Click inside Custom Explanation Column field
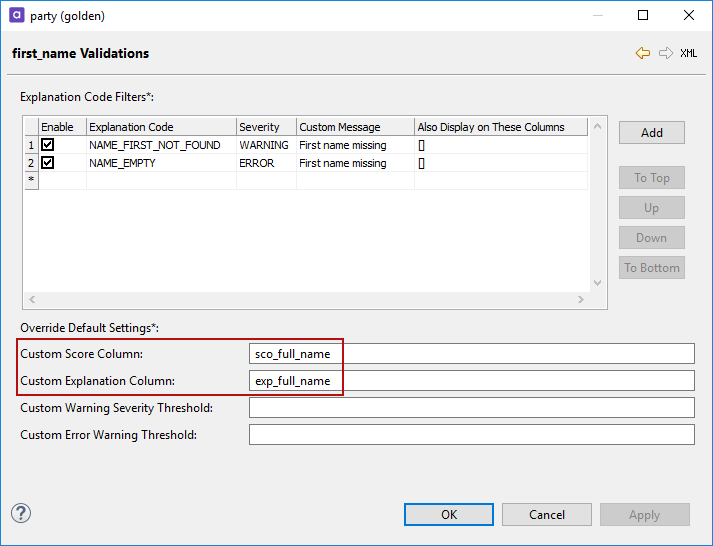Viewport: 713px width, 546px height. [471, 381]
